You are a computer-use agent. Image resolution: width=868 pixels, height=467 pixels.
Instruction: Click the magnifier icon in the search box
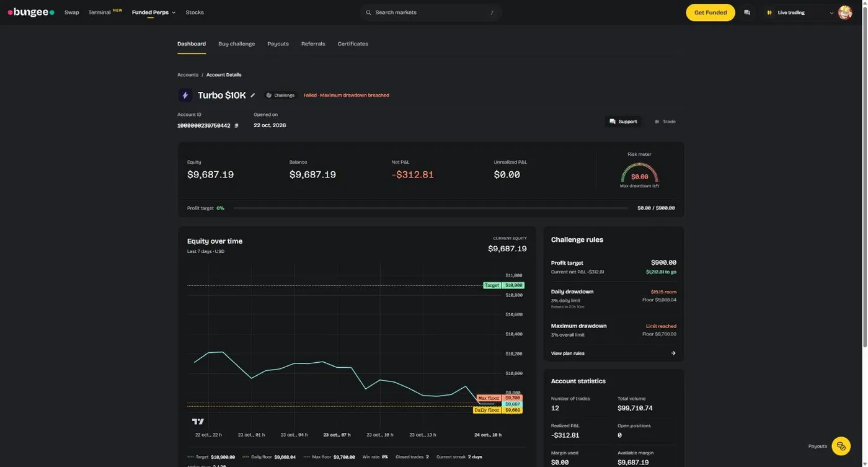click(368, 12)
